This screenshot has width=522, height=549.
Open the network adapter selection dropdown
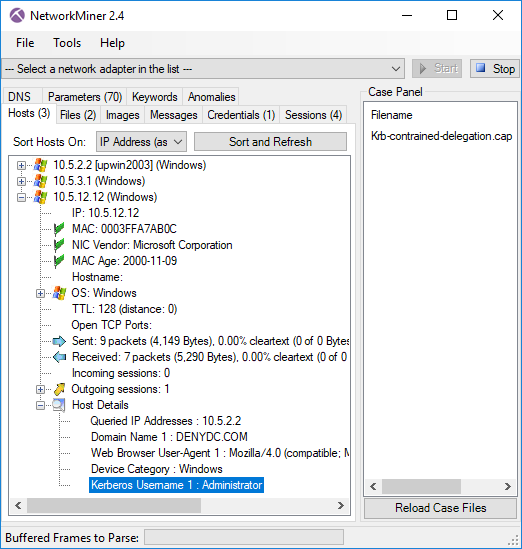pos(203,69)
